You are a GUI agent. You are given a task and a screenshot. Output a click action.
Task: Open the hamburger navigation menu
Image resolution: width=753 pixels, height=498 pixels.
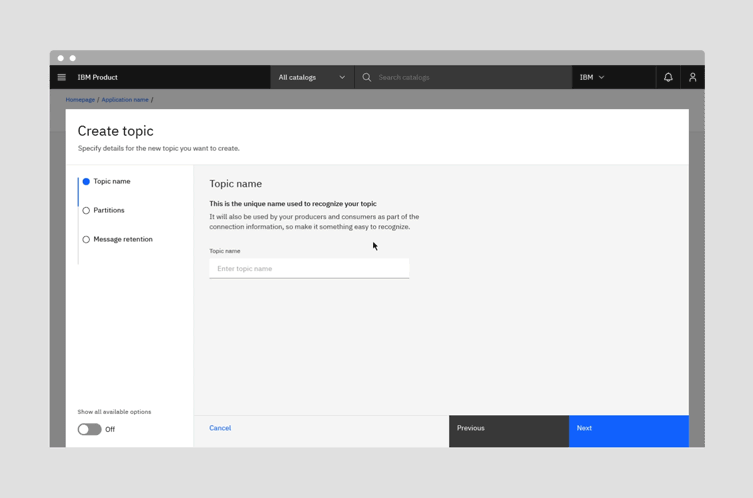coord(61,77)
